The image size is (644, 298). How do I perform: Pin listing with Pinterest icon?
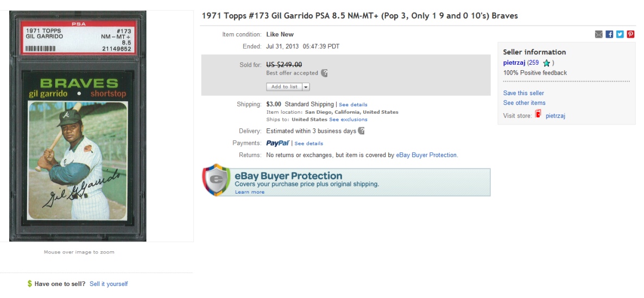[630, 34]
